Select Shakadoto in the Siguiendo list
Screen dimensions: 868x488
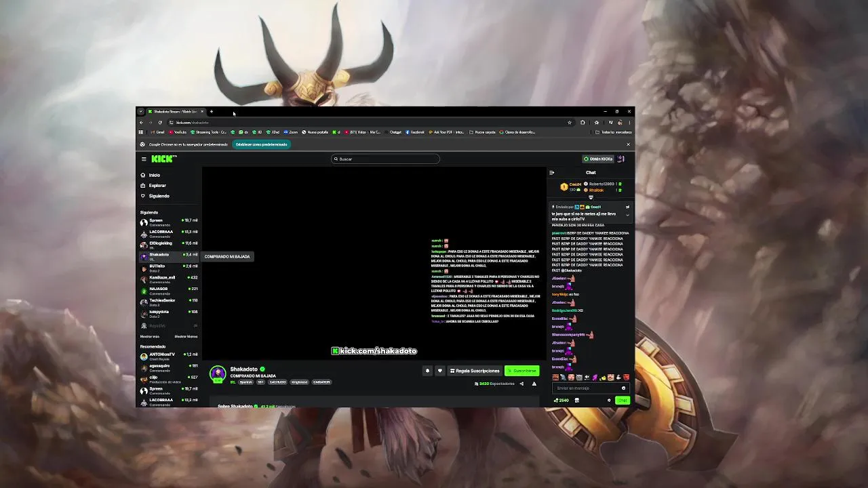pyautogui.click(x=169, y=256)
